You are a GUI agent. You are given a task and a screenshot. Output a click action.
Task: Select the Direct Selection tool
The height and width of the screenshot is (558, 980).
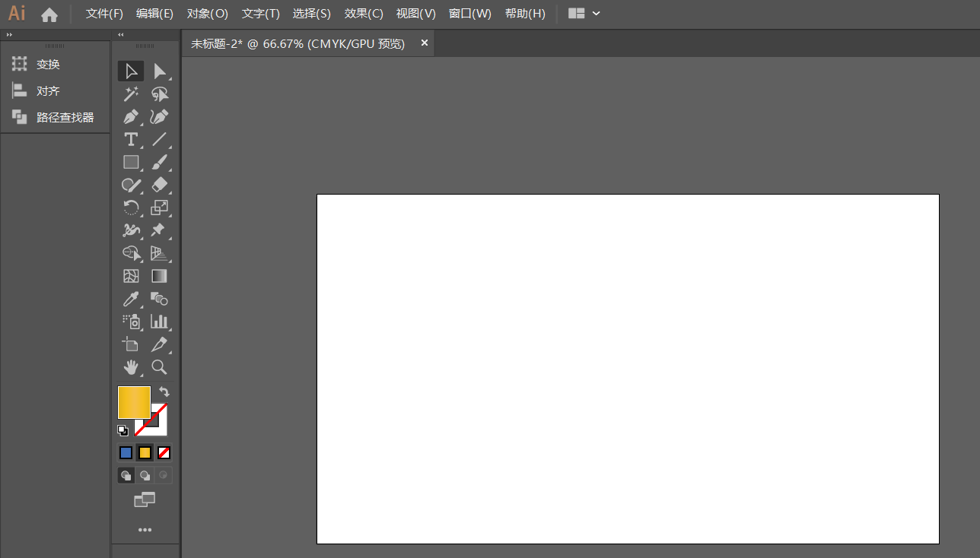(159, 71)
